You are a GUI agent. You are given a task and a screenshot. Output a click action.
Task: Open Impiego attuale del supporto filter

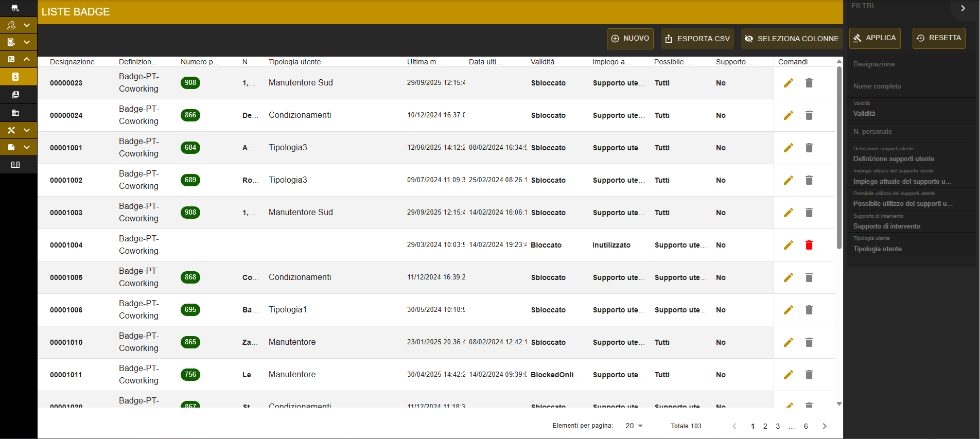pos(911,177)
